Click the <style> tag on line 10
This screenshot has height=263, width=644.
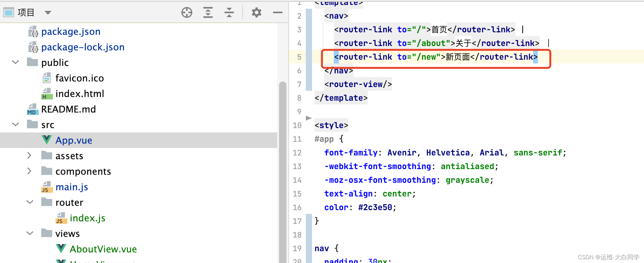pyautogui.click(x=331, y=125)
